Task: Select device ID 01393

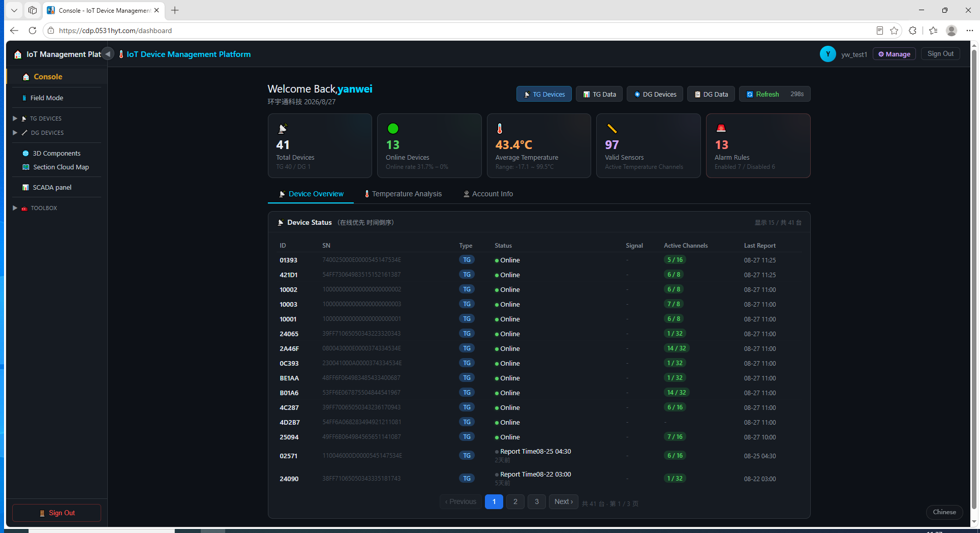Action: pos(288,260)
